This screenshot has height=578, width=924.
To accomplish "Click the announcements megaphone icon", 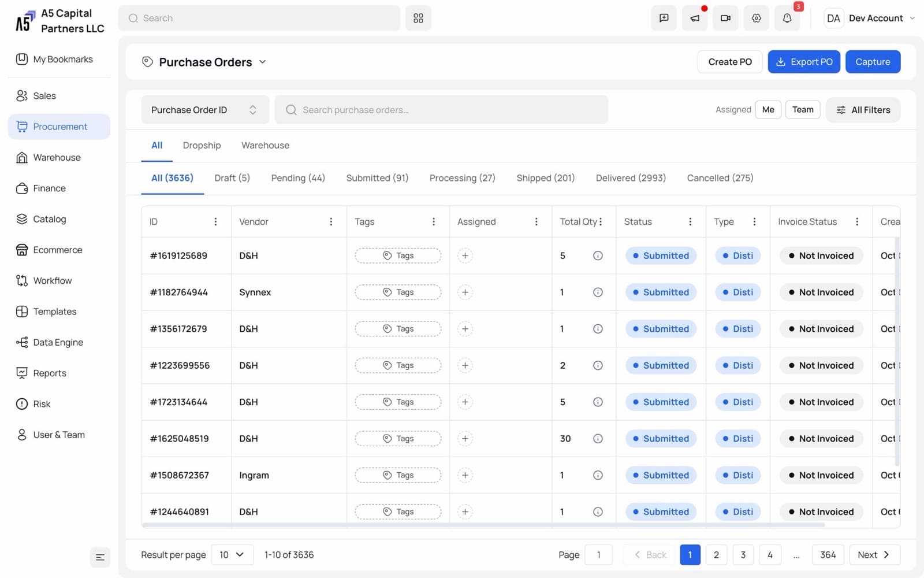I will coord(695,18).
